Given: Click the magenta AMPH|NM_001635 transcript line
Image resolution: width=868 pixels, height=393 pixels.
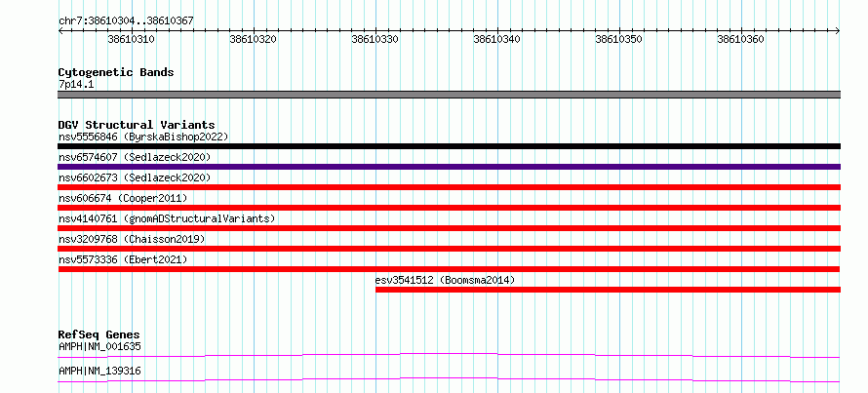Looking at the screenshot, I should coord(449,355).
